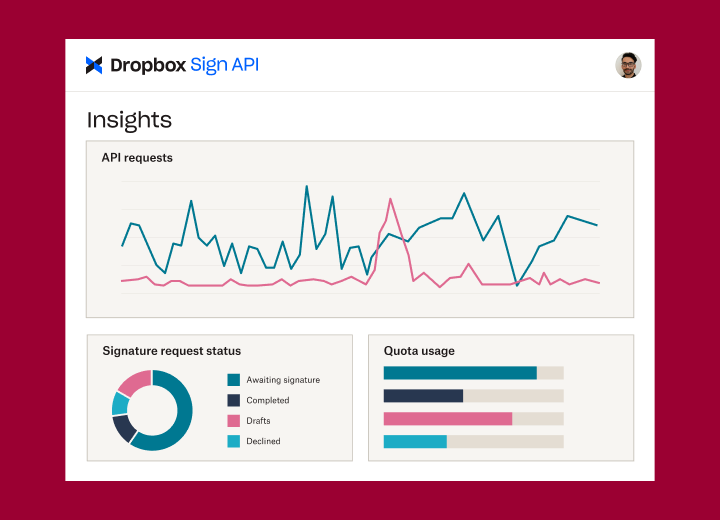This screenshot has width=720, height=520.
Task: Click the Signature request status heading
Action: point(171,351)
